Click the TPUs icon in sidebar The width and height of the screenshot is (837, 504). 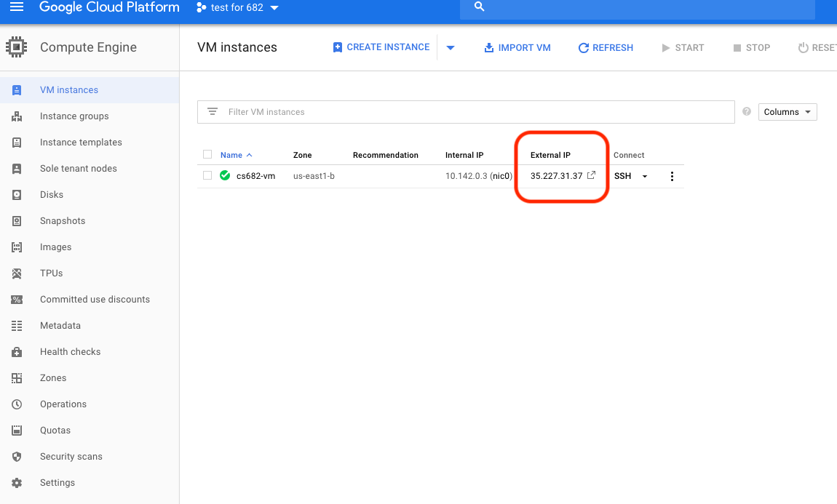[x=17, y=273]
